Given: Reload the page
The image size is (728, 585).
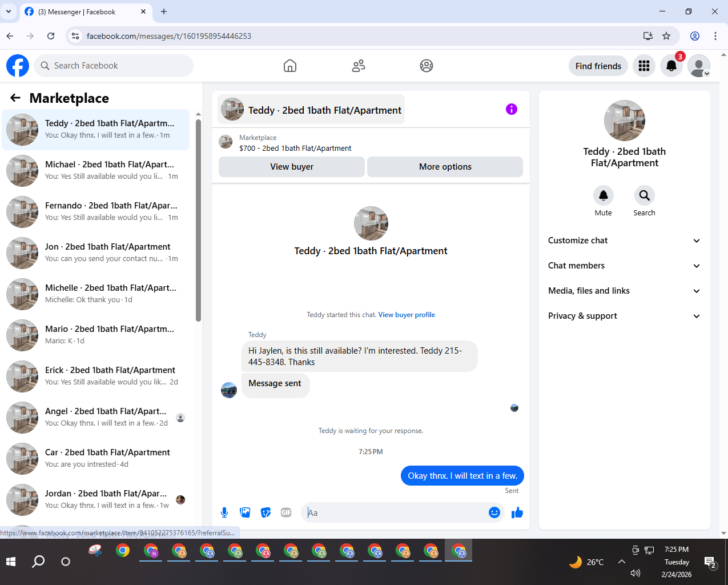Looking at the screenshot, I should (51, 36).
